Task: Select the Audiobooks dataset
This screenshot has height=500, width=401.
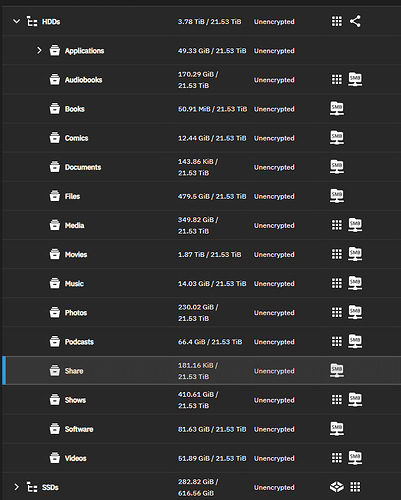Action: pos(83,80)
